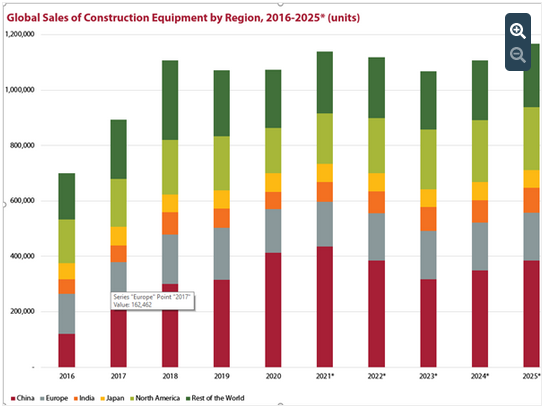Click the China legend swatch
Viewport: 546px width, 410px height.
[13, 398]
